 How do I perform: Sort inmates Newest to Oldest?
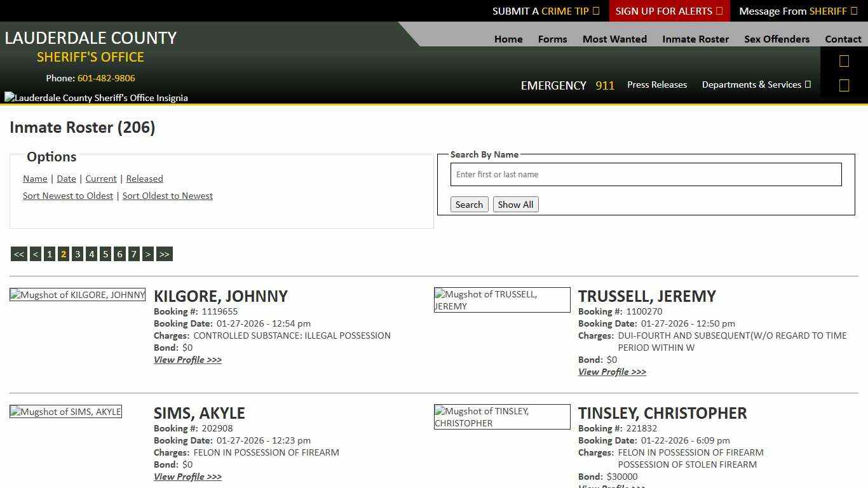click(x=68, y=196)
